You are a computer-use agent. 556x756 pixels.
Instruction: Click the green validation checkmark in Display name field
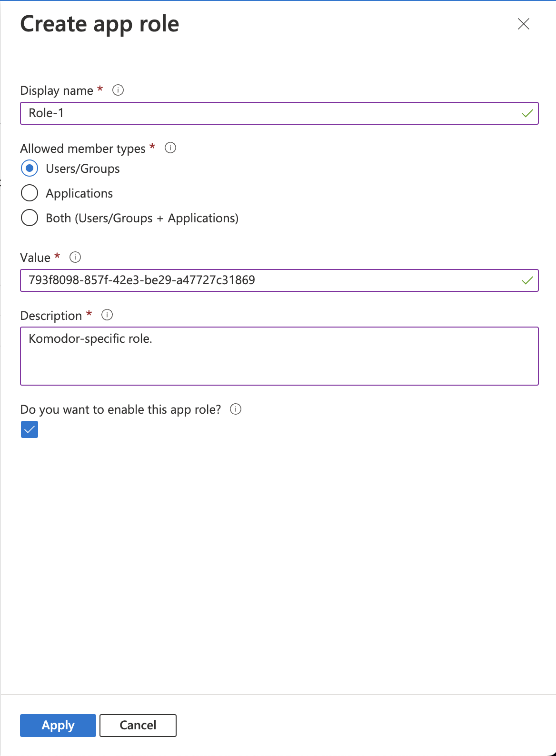pos(527,113)
